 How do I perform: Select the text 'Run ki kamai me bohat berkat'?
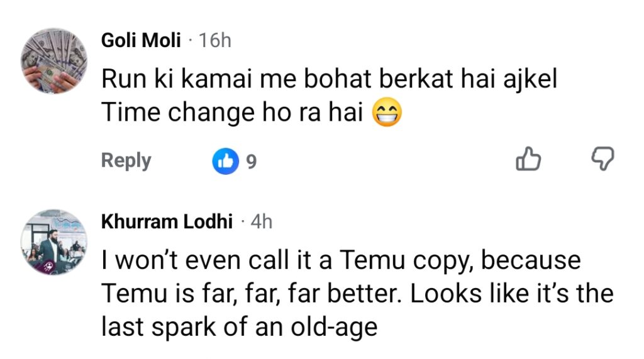coord(277,79)
